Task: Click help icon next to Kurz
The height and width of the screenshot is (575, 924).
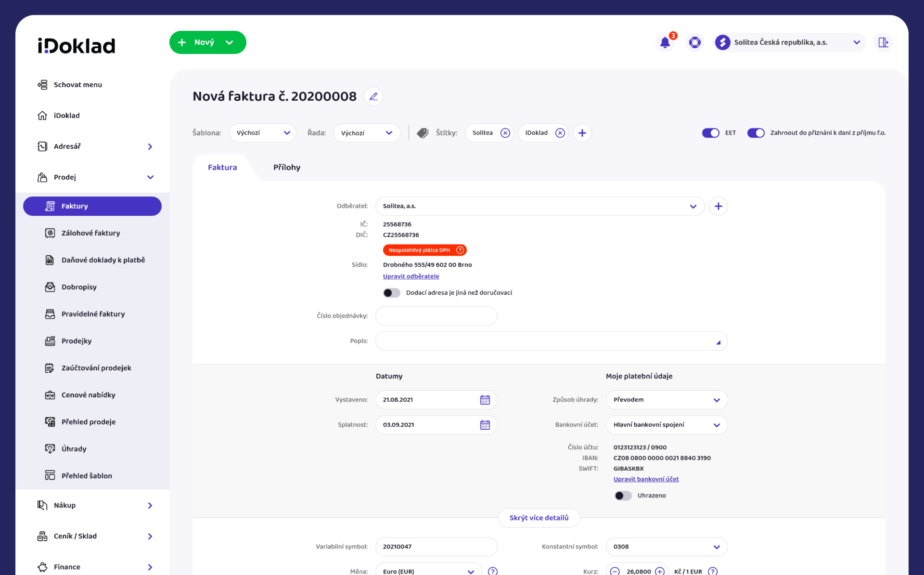Action: pos(713,571)
